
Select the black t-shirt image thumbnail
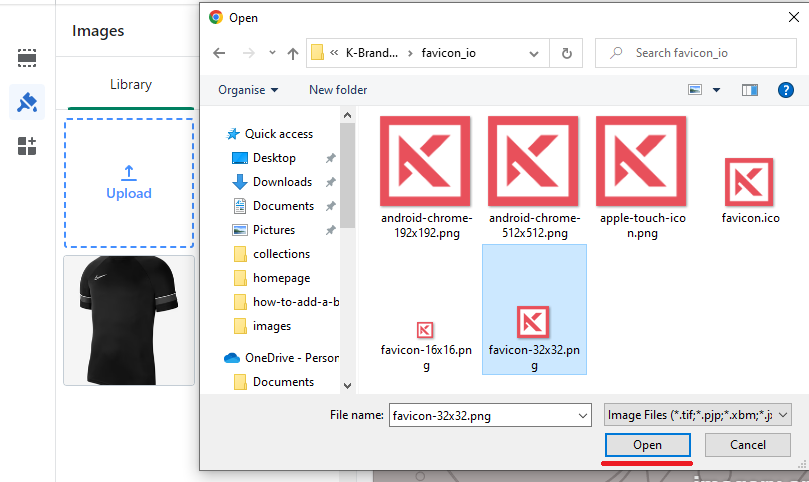click(129, 320)
